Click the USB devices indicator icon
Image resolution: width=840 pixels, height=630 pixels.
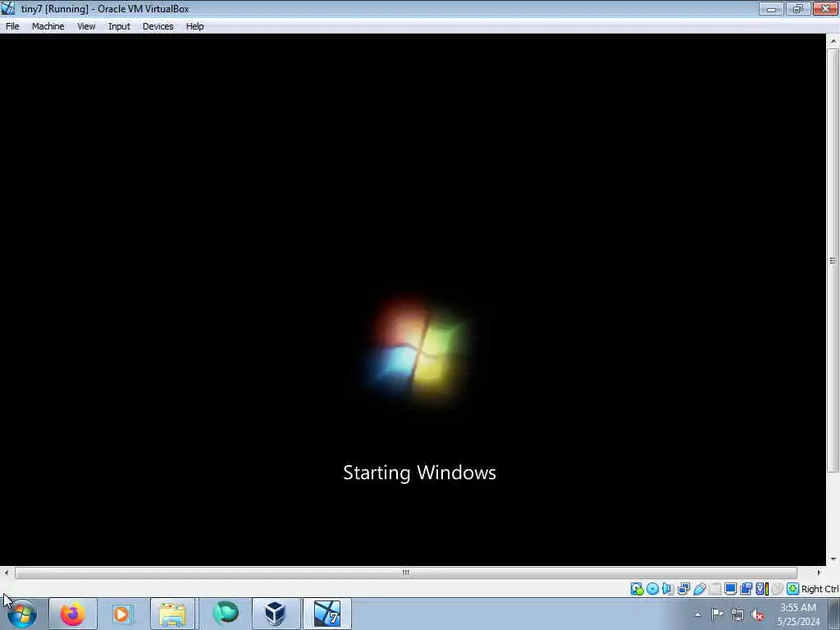pyautogui.click(x=700, y=589)
